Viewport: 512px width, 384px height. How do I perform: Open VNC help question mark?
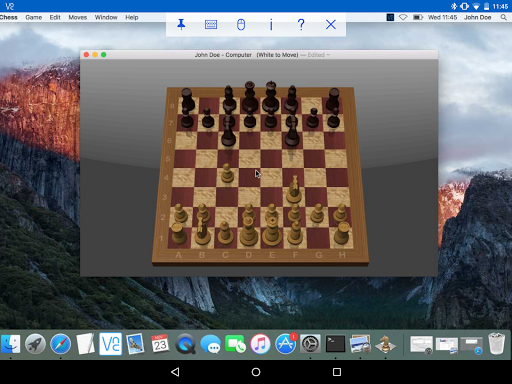click(301, 24)
